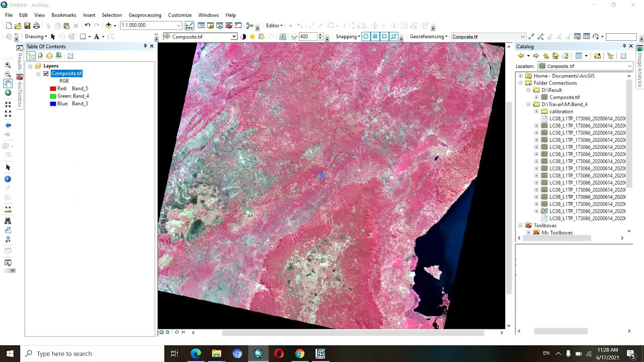Click Fixed Zoom In arrows icon
Image resolution: width=644 pixels, height=362 pixels.
click(x=8, y=105)
